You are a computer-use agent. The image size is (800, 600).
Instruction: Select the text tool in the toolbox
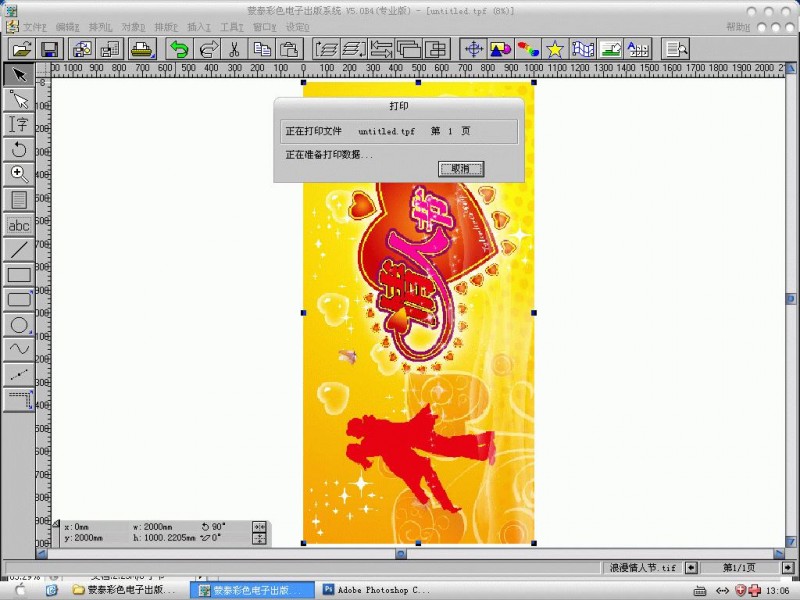(18, 124)
